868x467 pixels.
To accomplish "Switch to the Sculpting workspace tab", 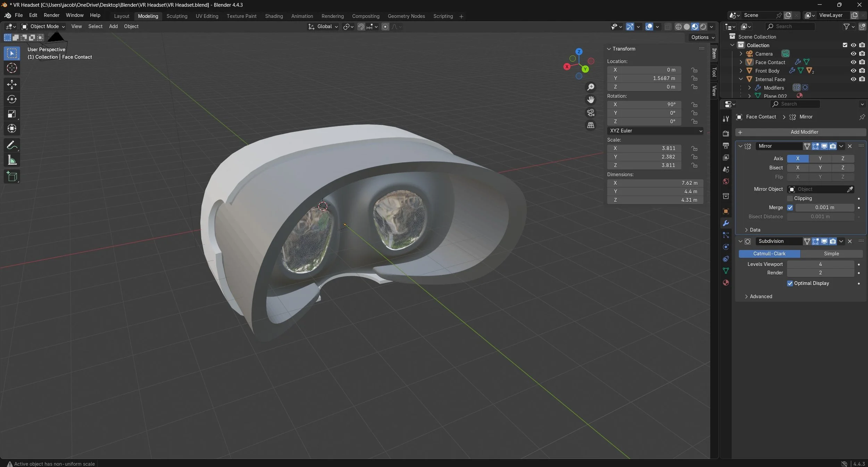I will [x=177, y=16].
